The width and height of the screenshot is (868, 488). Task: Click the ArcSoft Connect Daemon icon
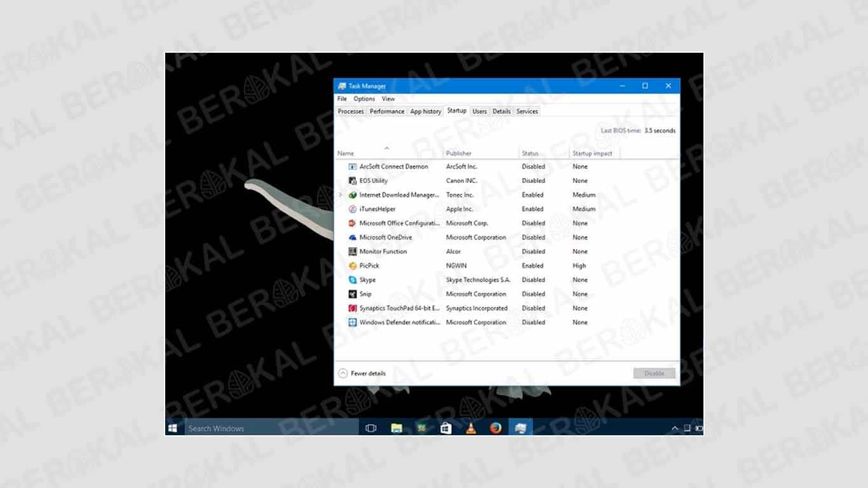point(353,166)
